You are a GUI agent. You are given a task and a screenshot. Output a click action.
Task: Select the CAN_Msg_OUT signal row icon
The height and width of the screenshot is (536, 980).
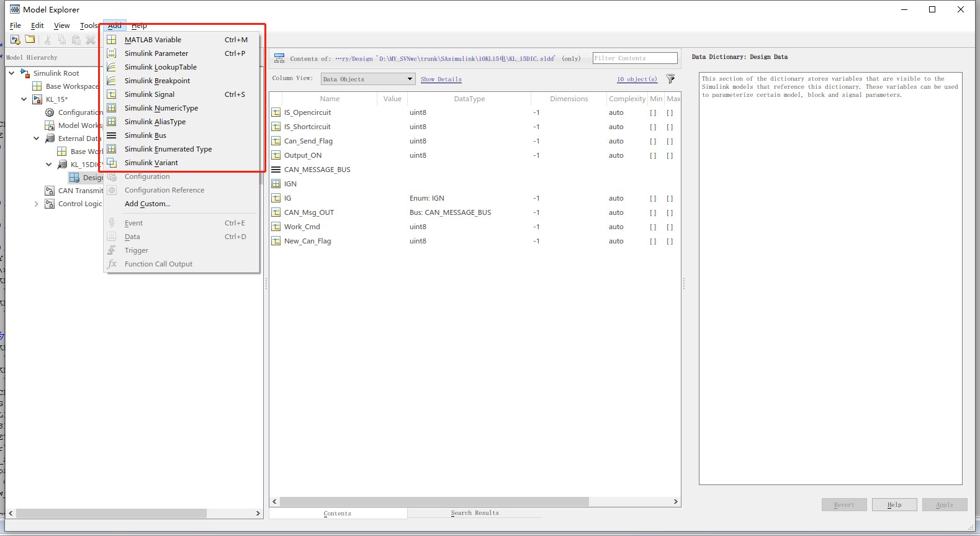(x=276, y=212)
